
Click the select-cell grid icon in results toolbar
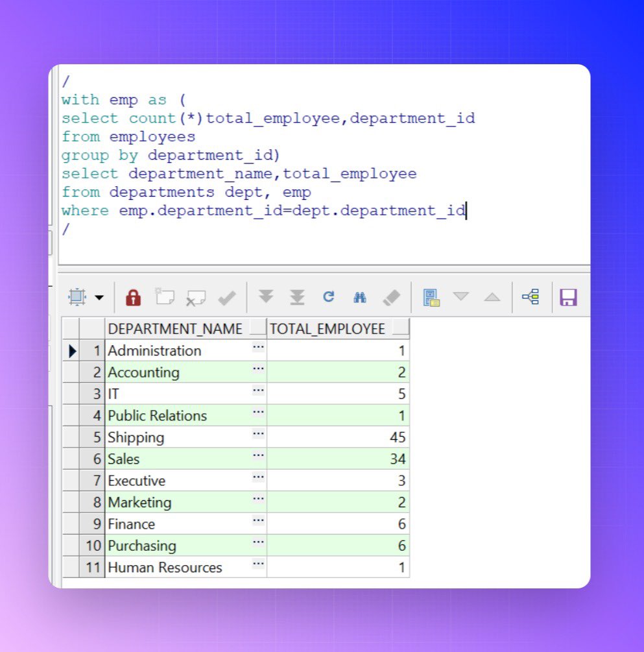[77, 297]
